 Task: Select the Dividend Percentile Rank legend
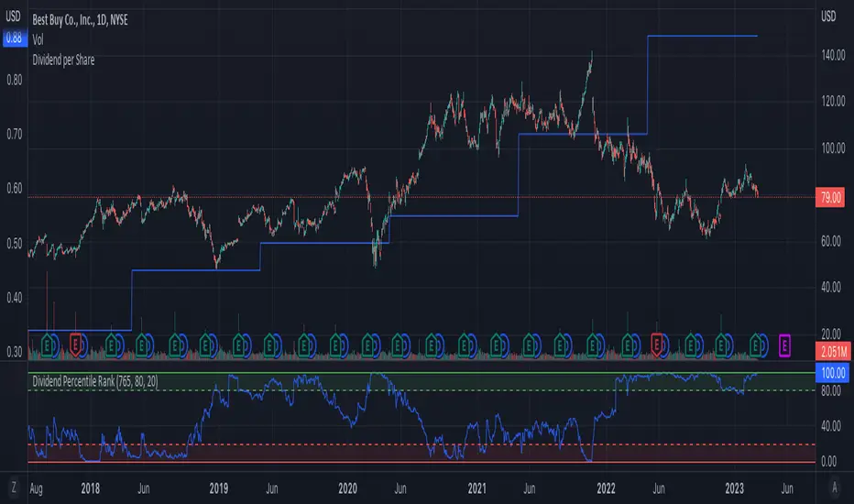[x=95, y=381]
